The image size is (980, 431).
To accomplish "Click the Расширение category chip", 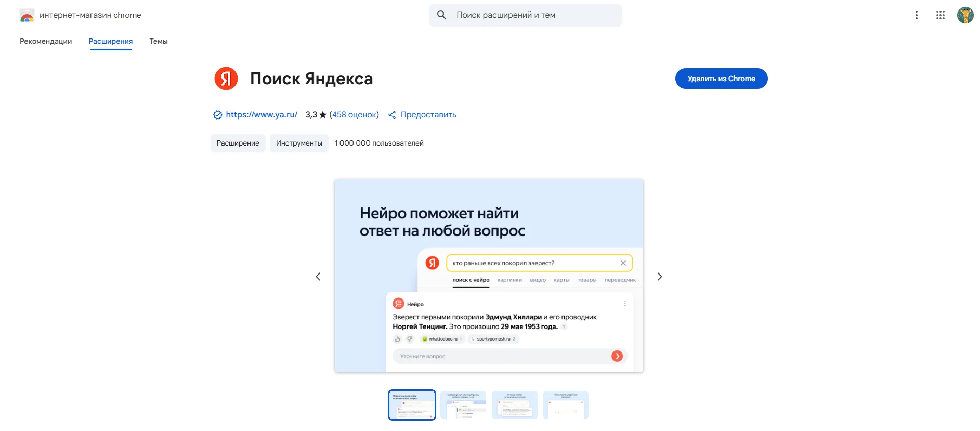I will pyautogui.click(x=238, y=143).
